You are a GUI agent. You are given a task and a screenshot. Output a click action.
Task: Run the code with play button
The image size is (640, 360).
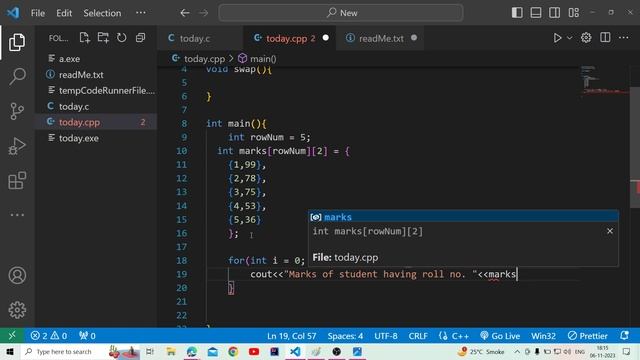pyautogui.click(x=557, y=38)
